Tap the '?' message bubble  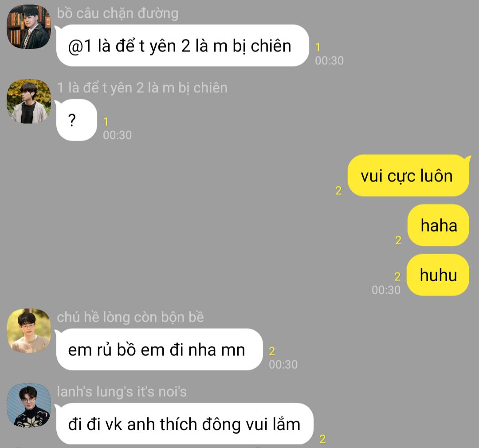click(76, 120)
